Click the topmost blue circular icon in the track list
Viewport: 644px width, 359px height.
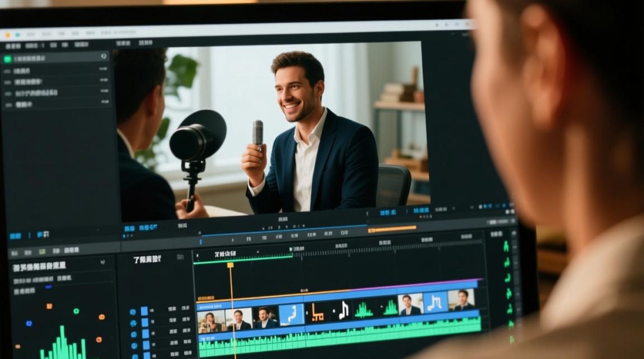point(133,312)
